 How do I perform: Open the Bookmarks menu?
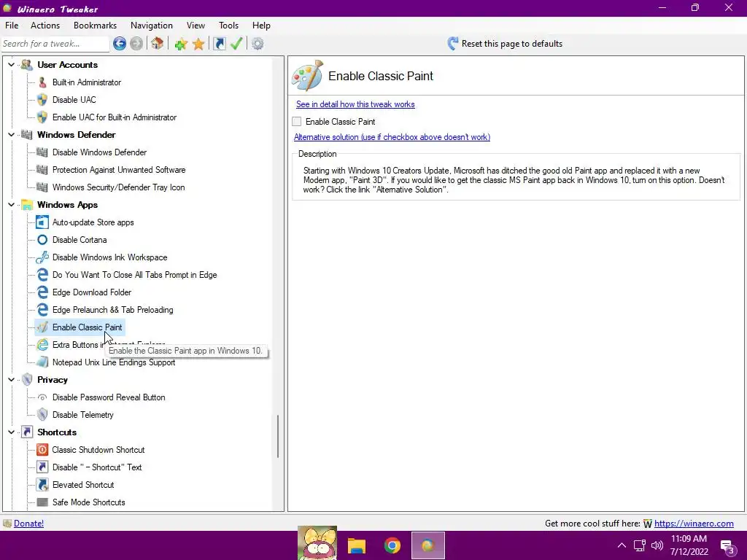[x=96, y=26]
